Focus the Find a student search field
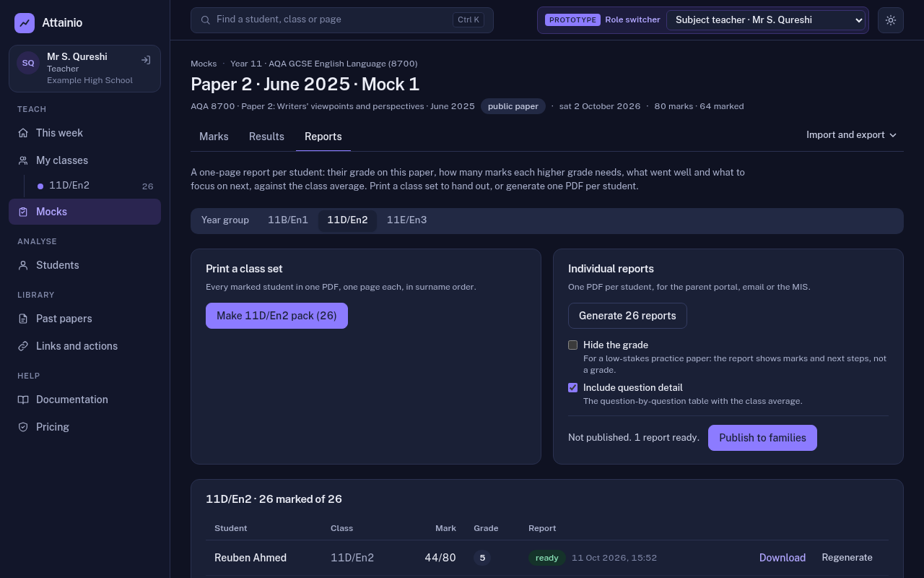Viewport: 924px width, 578px height. [342, 20]
